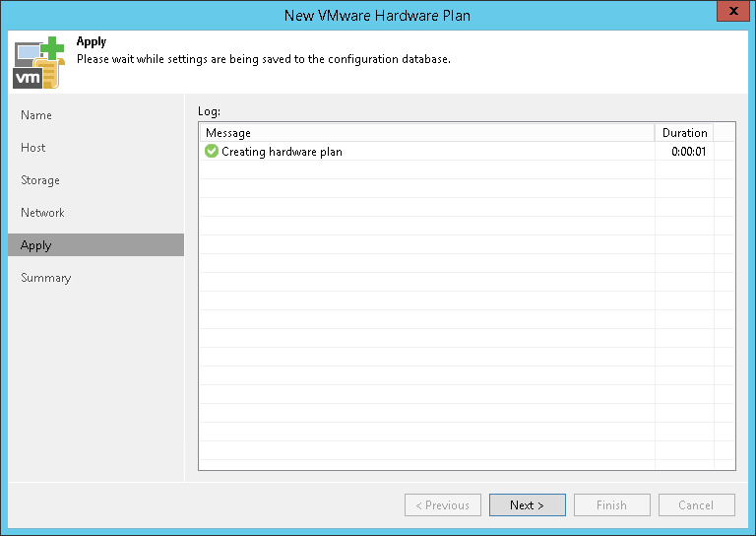
Task: Go to the Host wizard step
Action: (32, 148)
